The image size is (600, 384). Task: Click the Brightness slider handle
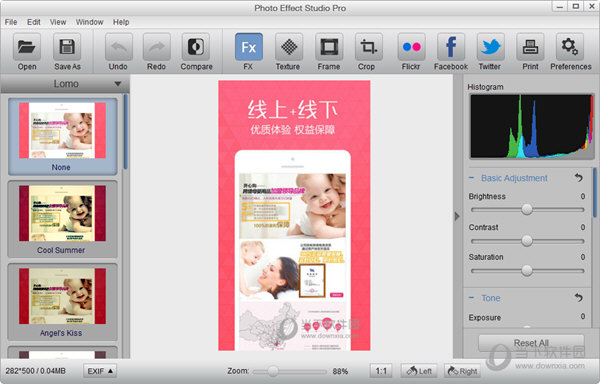pos(527,209)
